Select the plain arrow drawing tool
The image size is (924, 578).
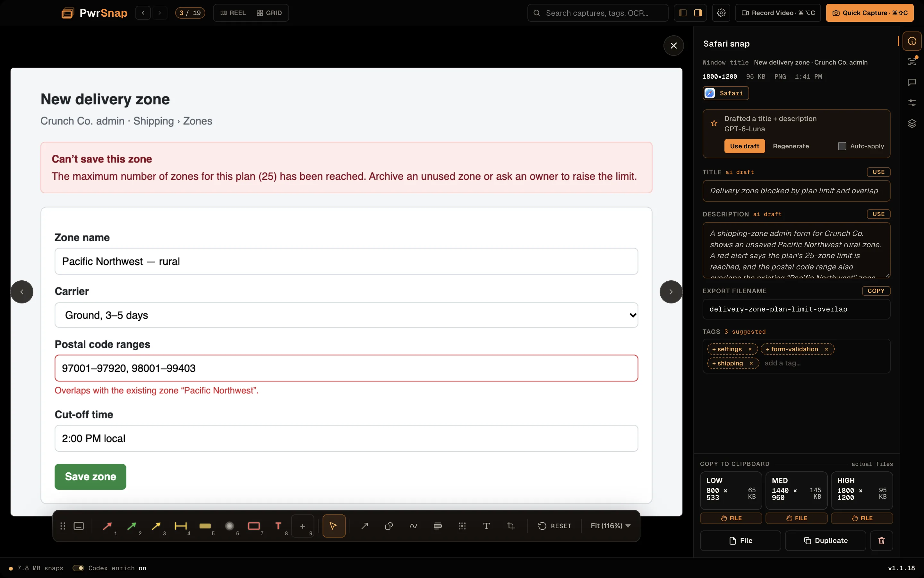click(x=365, y=526)
